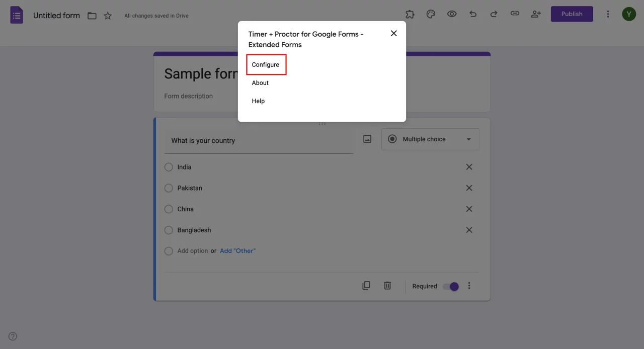The image size is (644, 349).
Task: Open the add-ons puzzle piece icon
Action: tap(410, 14)
